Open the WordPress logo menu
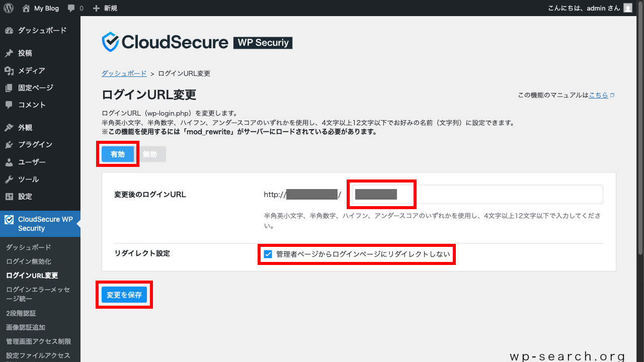This screenshot has width=644, height=362. 8,8
